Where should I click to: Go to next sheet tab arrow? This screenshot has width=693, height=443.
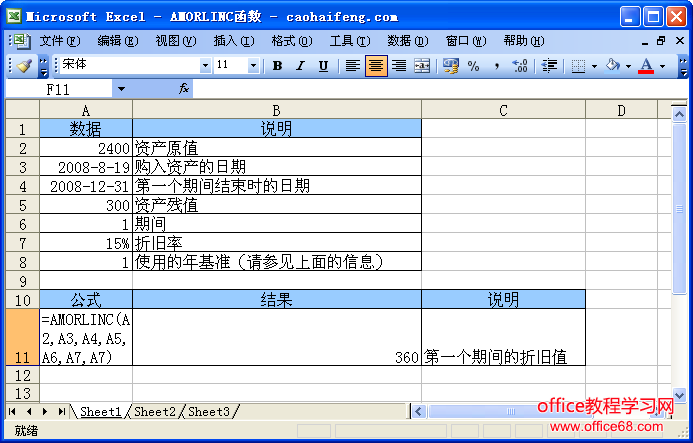point(45,412)
